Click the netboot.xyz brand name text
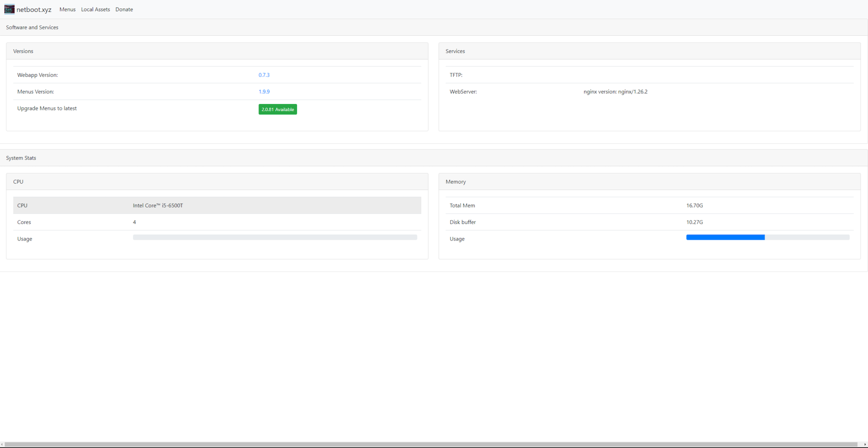The image size is (868, 448). point(34,10)
